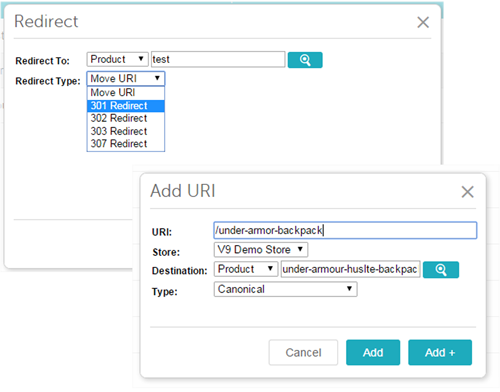Click the Add + button
Viewport: 500px width, 392px height.
(x=440, y=352)
